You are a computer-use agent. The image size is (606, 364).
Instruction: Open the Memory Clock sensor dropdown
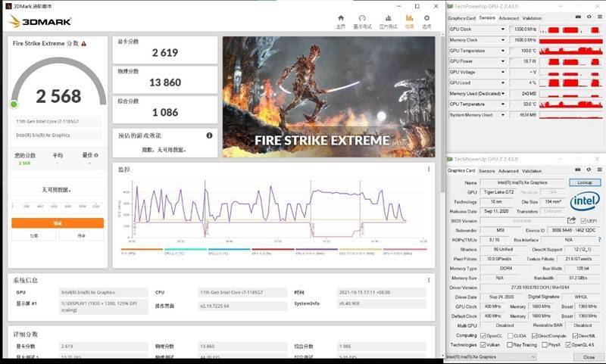[503, 40]
